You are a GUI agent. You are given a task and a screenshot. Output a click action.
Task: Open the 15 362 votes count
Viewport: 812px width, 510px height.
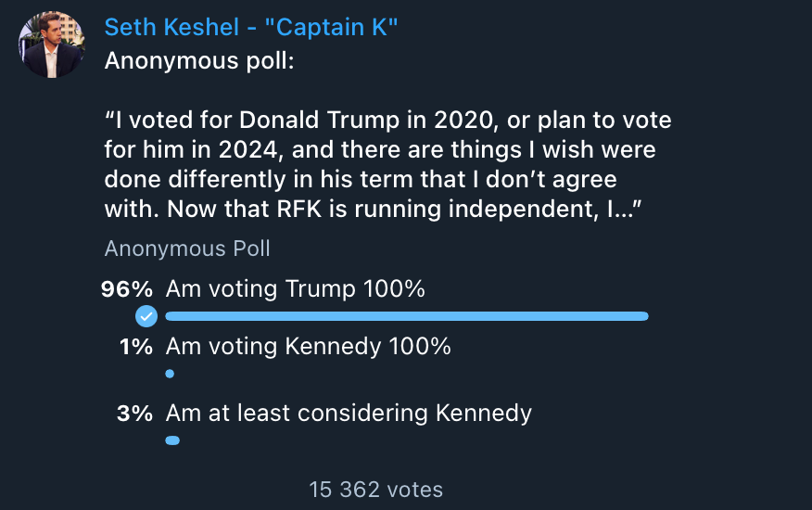tap(376, 489)
